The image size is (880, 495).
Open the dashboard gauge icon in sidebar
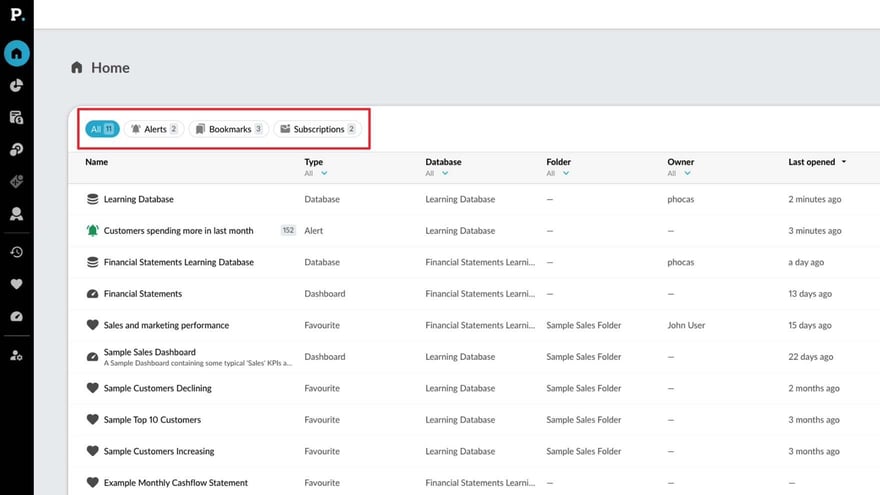coord(16,316)
